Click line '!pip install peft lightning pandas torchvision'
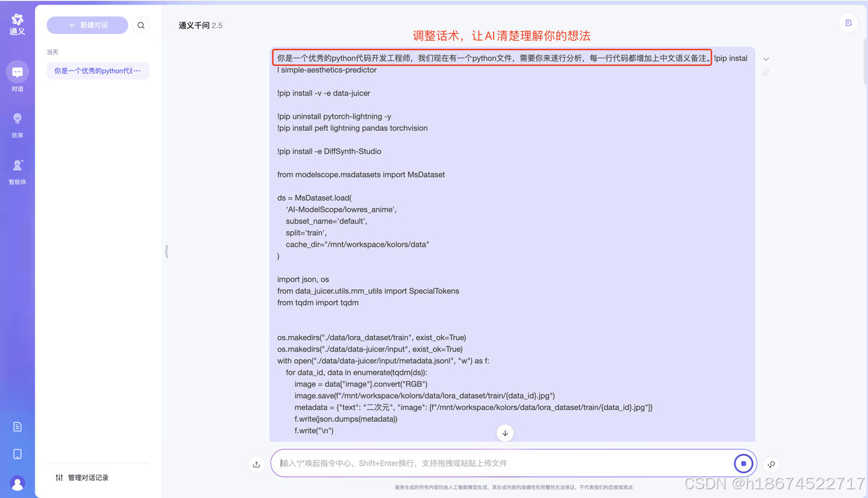868x498 pixels. (352, 128)
